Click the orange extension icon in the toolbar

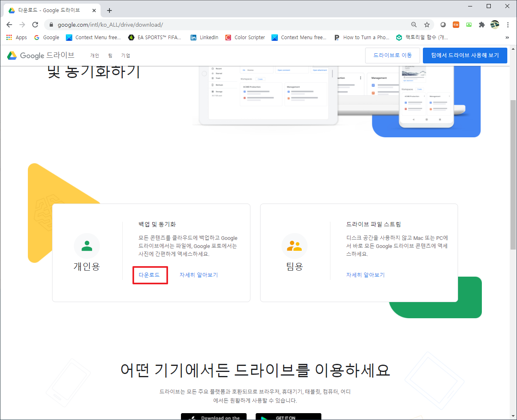(456, 25)
